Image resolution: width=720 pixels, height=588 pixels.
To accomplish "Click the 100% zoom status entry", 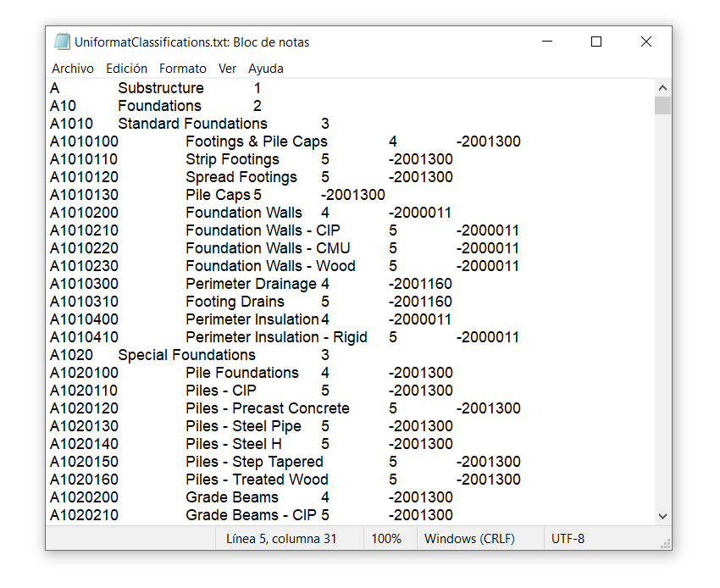I will 386,539.
